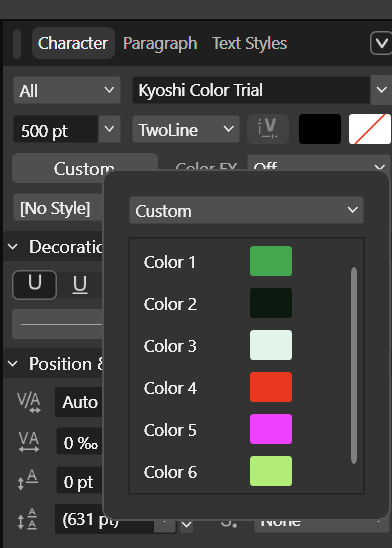
Task: Click the panel drag handle grip
Action: coord(17,44)
